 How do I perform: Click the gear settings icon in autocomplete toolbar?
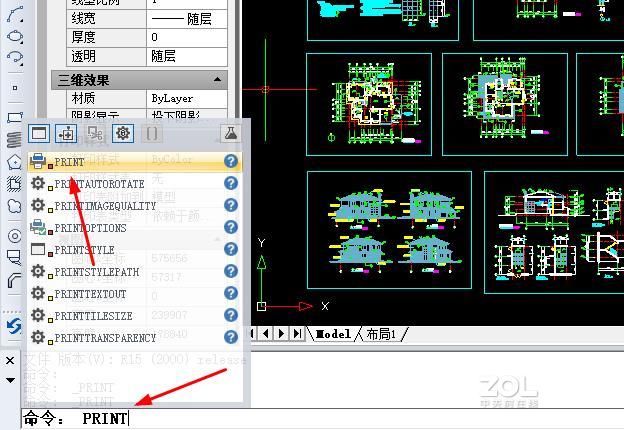pos(123,133)
